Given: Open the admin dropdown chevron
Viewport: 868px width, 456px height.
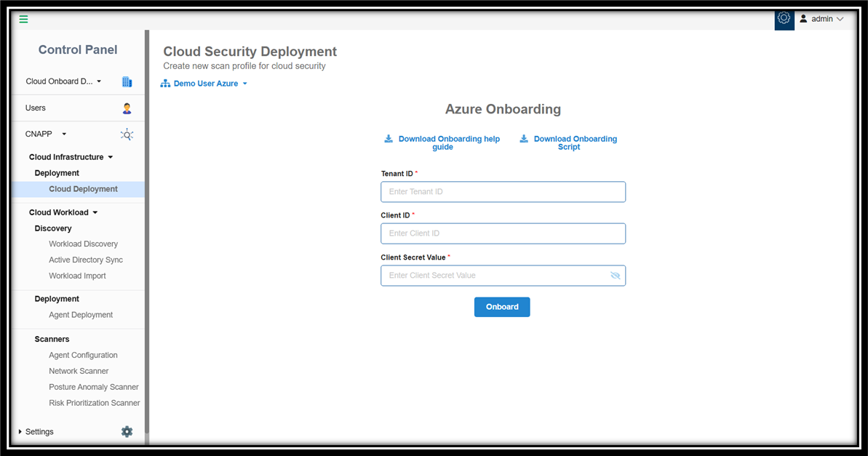Looking at the screenshot, I should click(x=840, y=19).
